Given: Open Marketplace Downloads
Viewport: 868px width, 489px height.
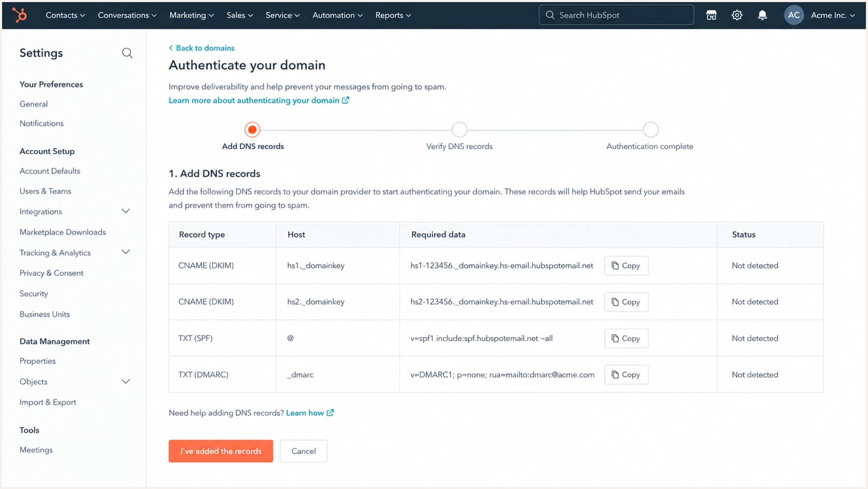Looking at the screenshot, I should 63,232.
